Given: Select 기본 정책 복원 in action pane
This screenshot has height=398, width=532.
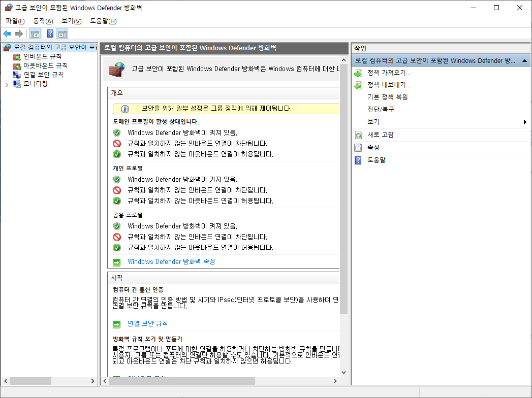Looking at the screenshot, I should tap(388, 97).
